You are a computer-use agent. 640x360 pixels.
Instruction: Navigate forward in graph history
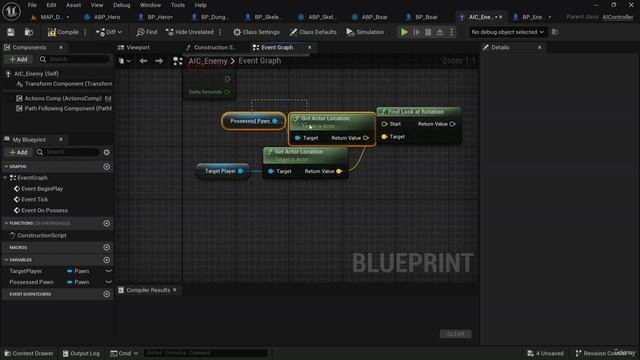pyautogui.click(x=159, y=61)
